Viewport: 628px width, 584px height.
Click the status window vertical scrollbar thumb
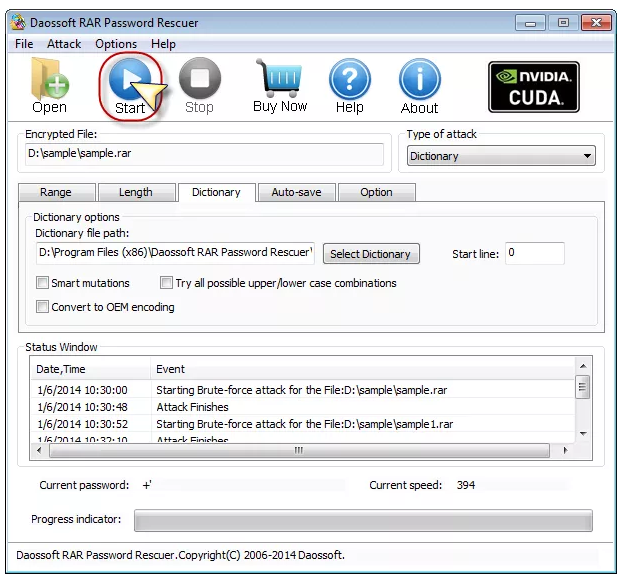(x=582, y=387)
